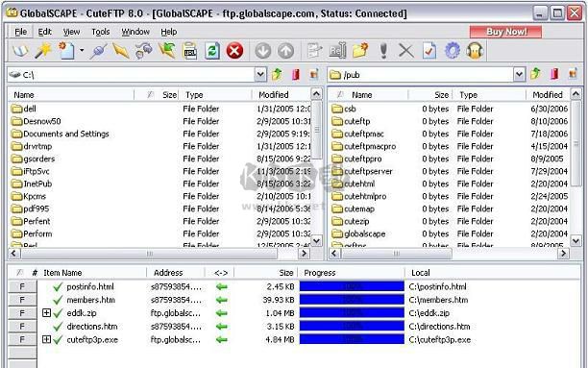Click the headset support icon
The image size is (588, 368).
pyautogui.click(x=475, y=51)
